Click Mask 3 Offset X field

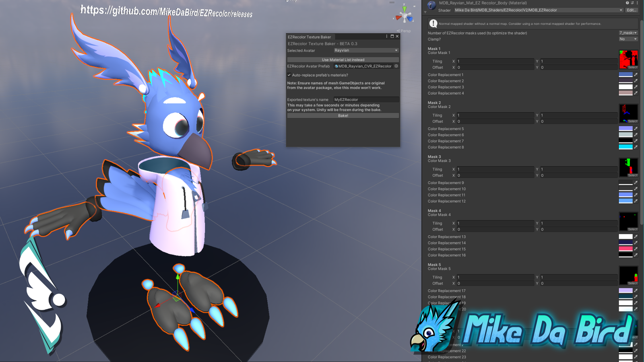click(x=495, y=175)
